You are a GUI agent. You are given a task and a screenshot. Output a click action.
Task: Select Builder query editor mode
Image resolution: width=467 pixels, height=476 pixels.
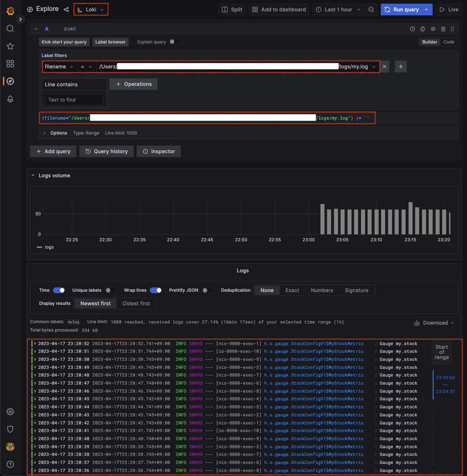[430, 42]
